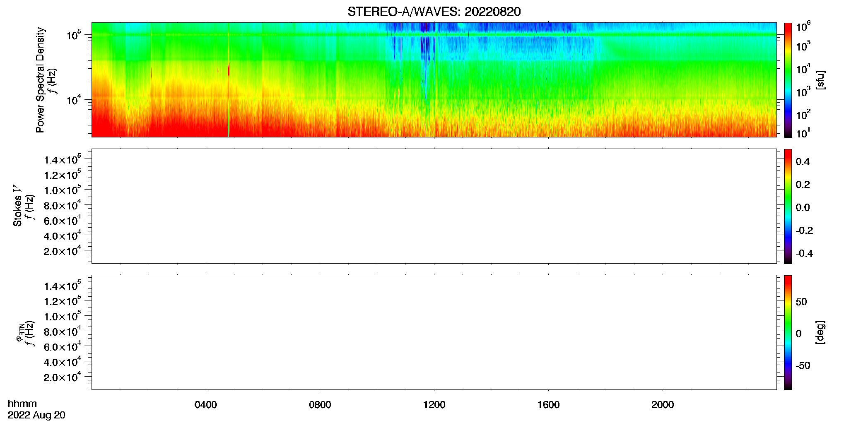Viewport: 868px width, 447px height.
Task: Click the "0800" time tick label
Action: (320, 405)
